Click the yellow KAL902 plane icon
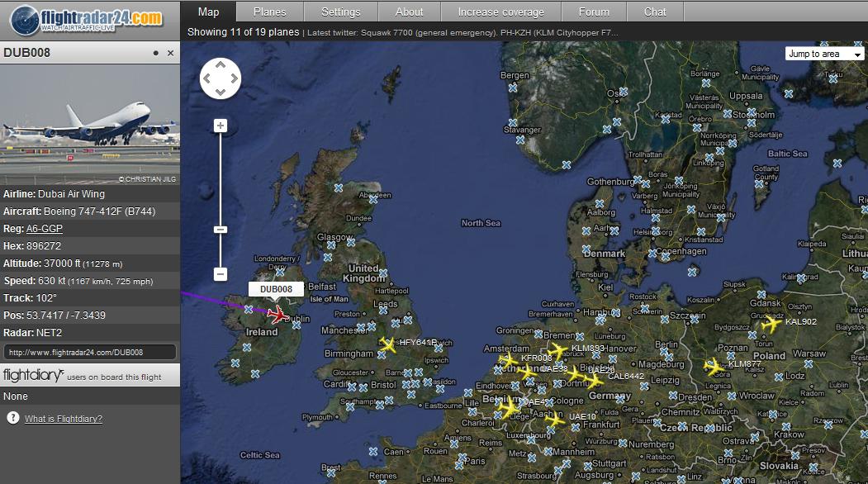The width and height of the screenshot is (868, 484). point(771,325)
